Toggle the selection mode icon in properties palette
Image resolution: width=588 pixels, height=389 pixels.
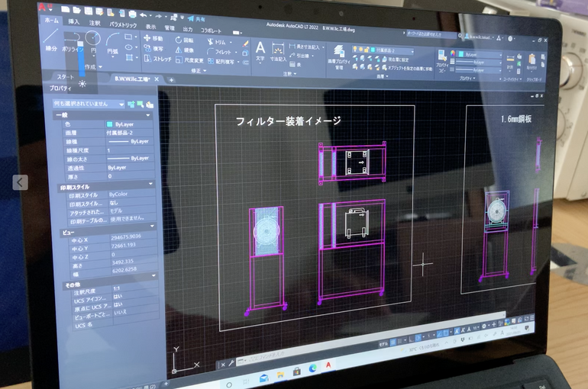coord(131,104)
